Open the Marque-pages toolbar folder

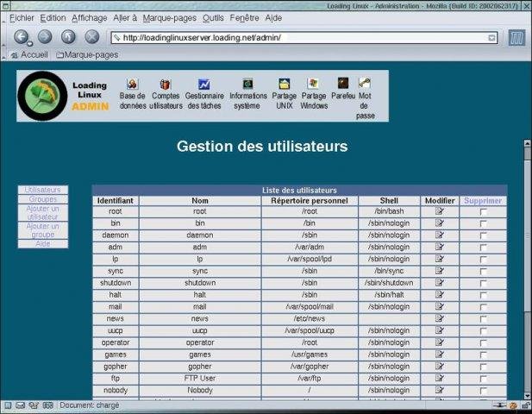(86, 54)
